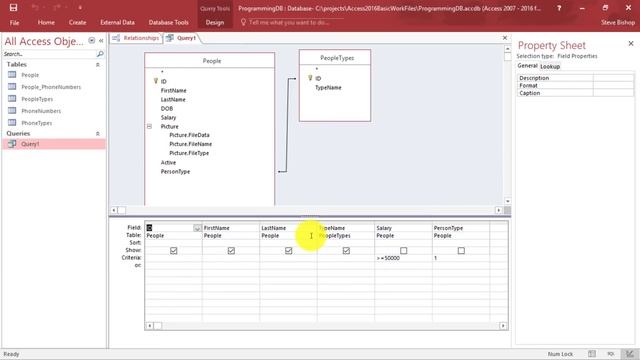Select Query1 in the navigation pane
This screenshot has height=360, width=640.
pos(53,144)
